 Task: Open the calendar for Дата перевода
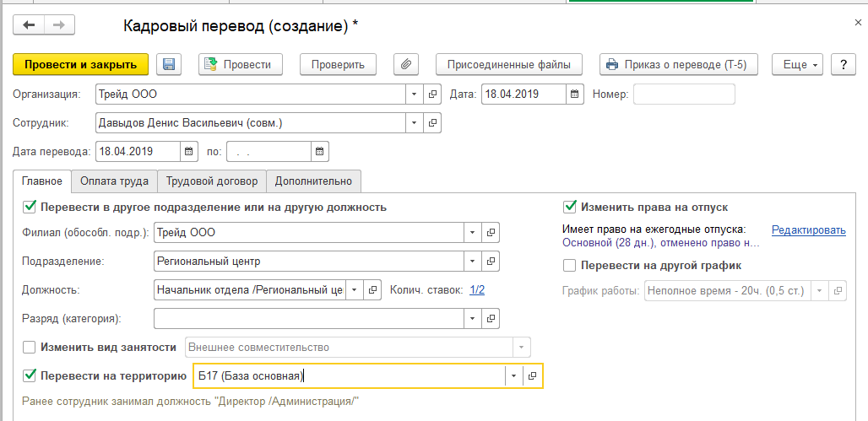pyautogui.click(x=187, y=152)
